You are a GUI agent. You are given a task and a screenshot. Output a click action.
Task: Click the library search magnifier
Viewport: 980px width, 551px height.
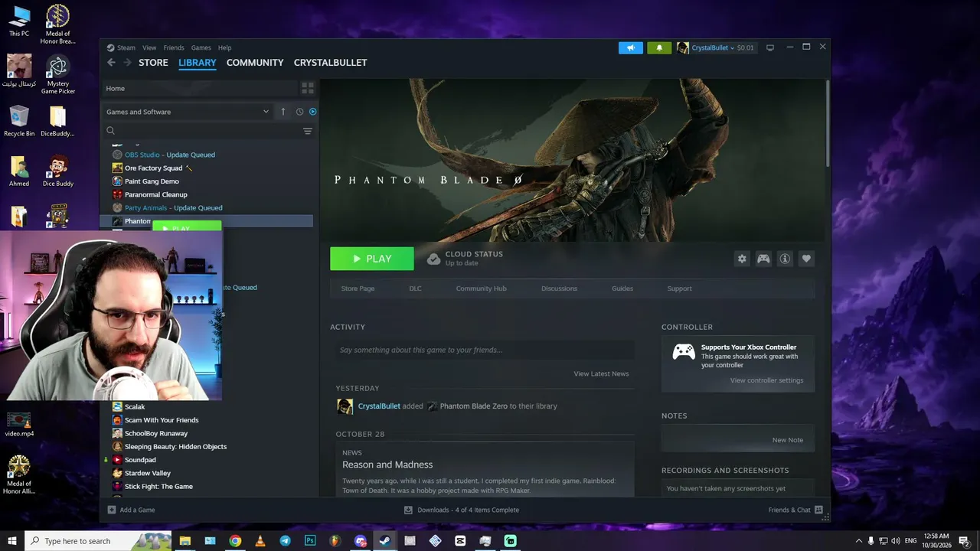click(111, 131)
